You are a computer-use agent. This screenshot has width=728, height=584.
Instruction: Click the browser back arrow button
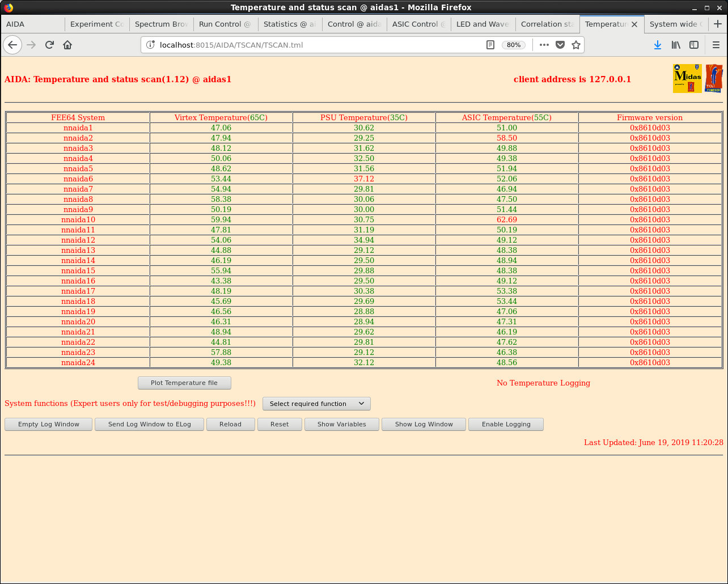tap(12, 45)
